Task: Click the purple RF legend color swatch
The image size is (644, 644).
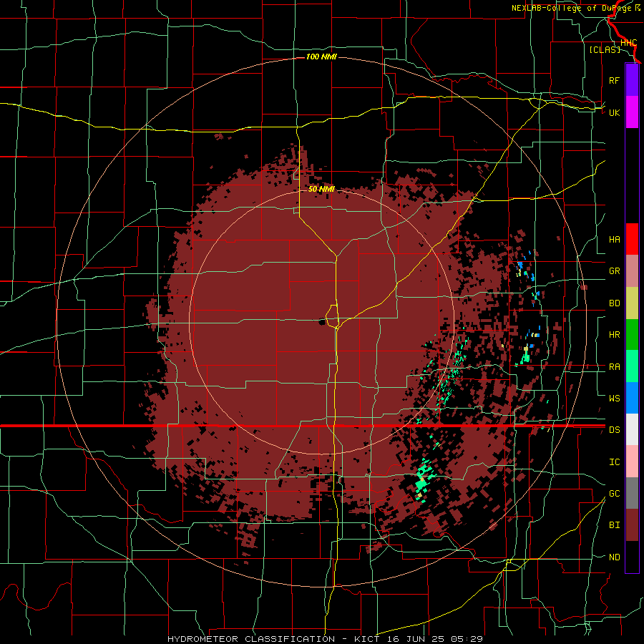Action: click(632, 80)
